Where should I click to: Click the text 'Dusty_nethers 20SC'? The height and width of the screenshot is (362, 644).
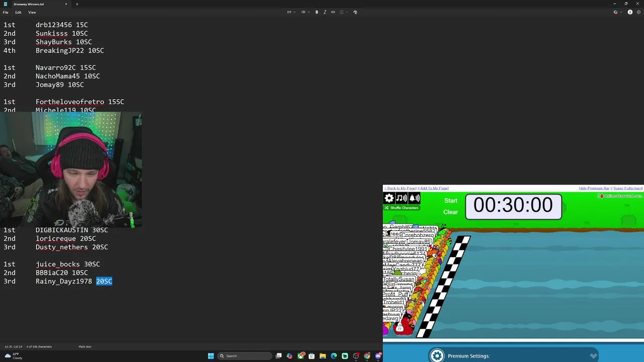click(x=72, y=247)
